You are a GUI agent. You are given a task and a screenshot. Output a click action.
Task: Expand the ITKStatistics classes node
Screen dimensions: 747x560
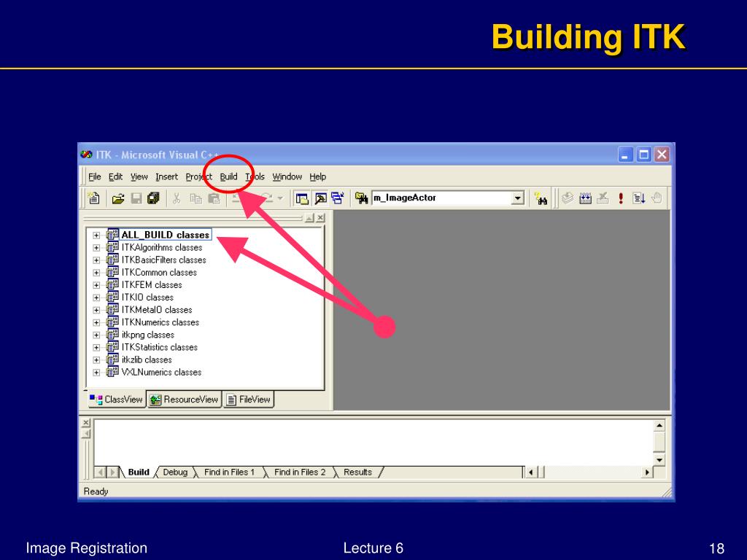tap(96, 348)
